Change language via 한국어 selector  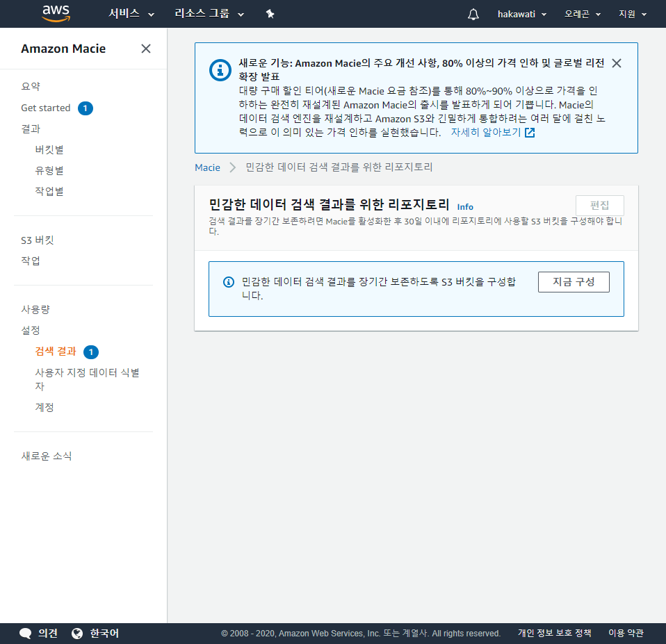click(104, 634)
